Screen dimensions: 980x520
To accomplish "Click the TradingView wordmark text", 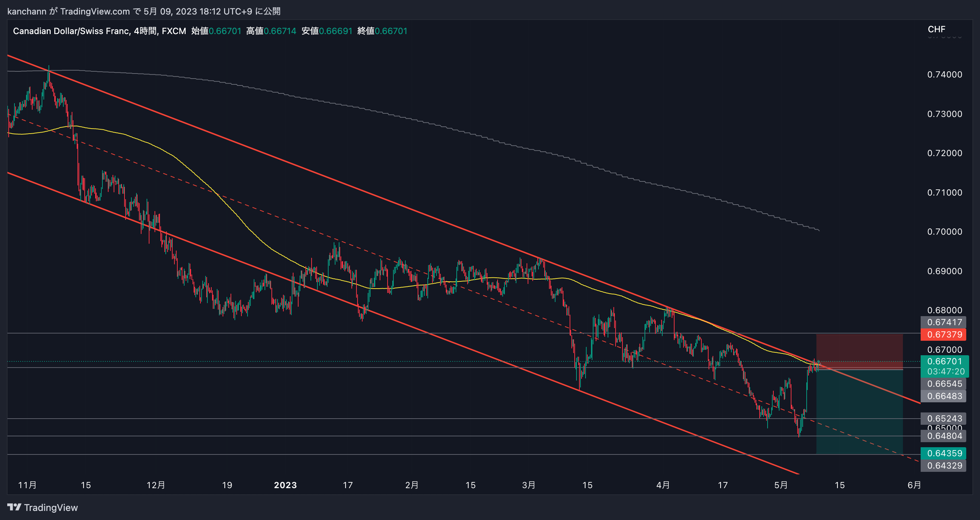I will tap(51, 507).
